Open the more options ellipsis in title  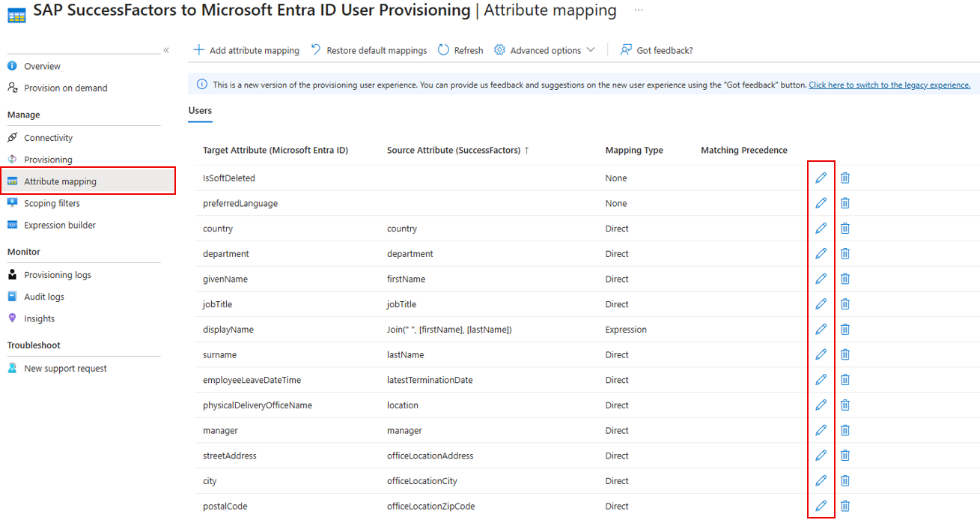pyautogui.click(x=638, y=10)
